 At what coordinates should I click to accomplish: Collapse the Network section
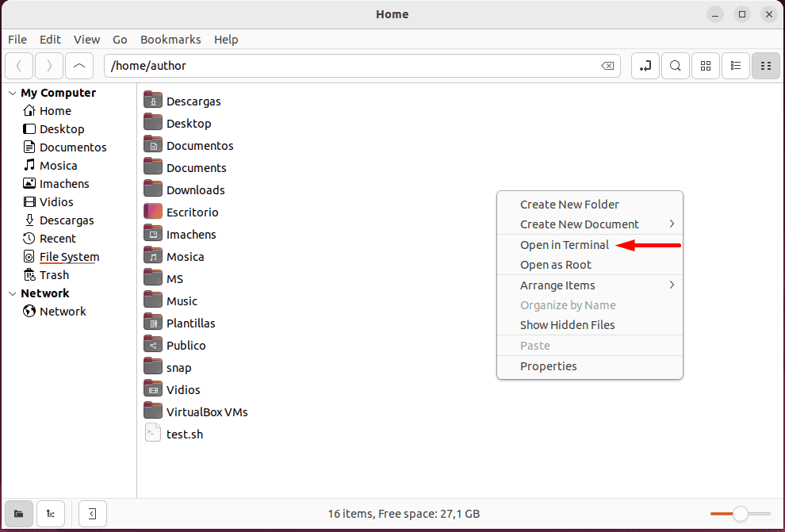coord(13,293)
